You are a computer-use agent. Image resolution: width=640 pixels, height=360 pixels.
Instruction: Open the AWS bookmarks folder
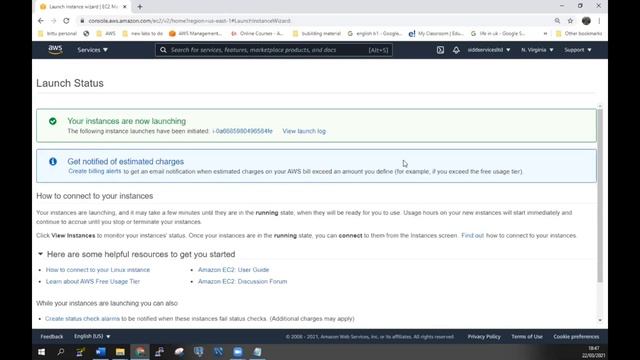(106, 33)
